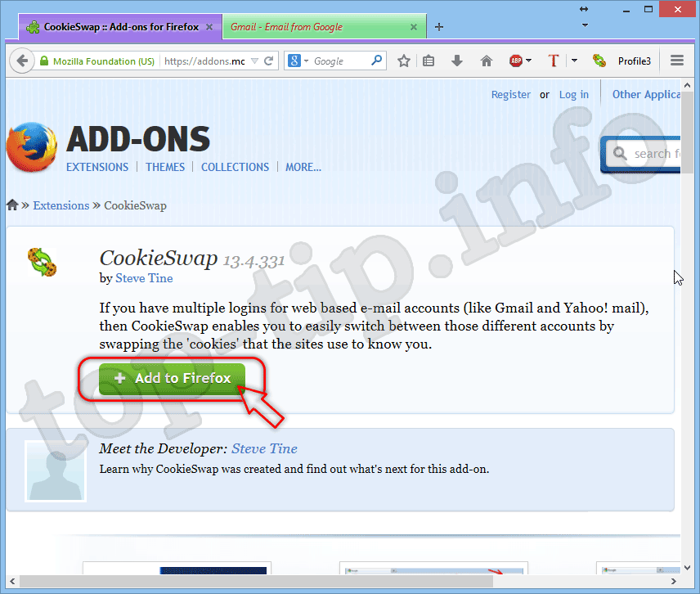
Task: Go to Home using the house icon
Action: point(486,61)
